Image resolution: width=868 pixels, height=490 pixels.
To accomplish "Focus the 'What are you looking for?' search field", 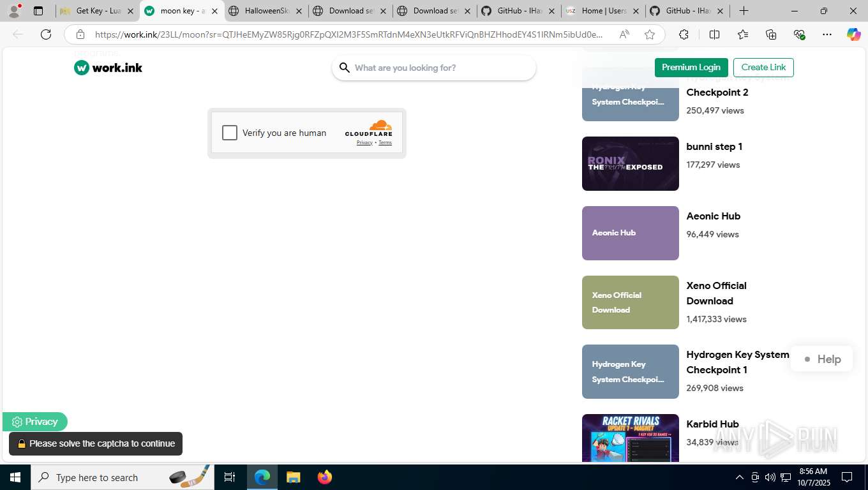I will click(434, 68).
